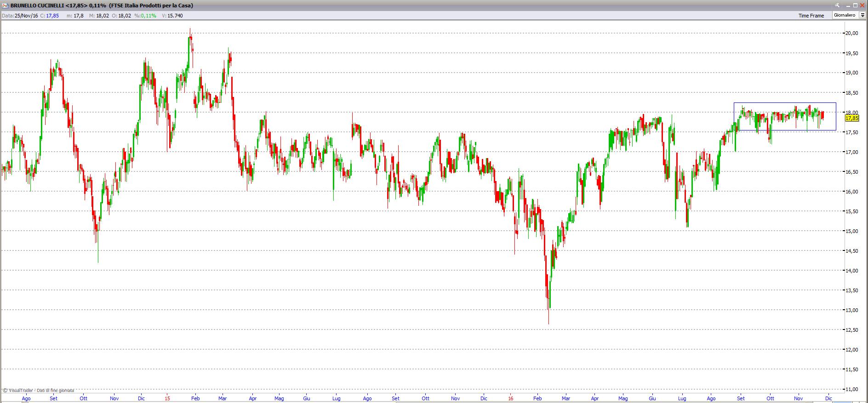This screenshot has height=403, width=868.
Task: Click the Giornaliero time frame field
Action: [845, 15]
